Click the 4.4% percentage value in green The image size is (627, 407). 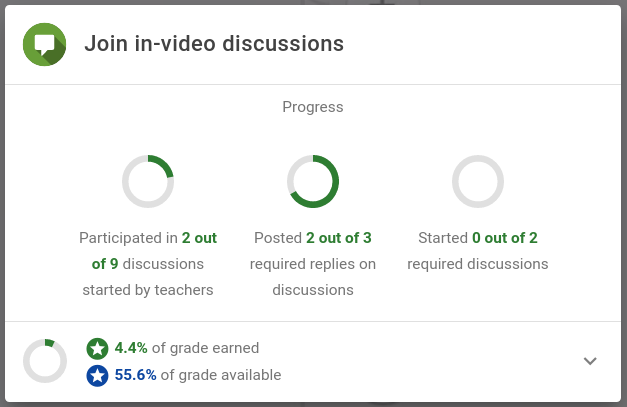131,348
